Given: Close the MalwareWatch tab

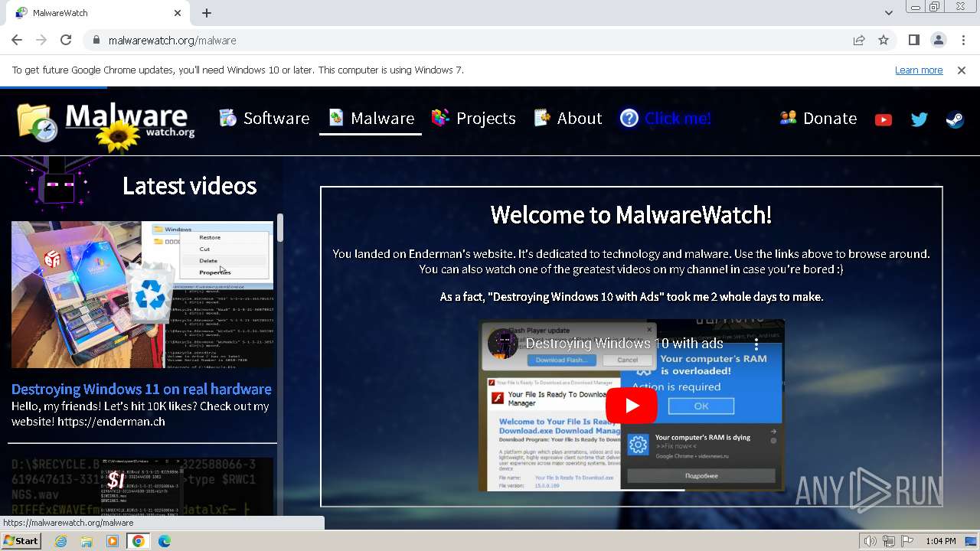Looking at the screenshot, I should [178, 13].
